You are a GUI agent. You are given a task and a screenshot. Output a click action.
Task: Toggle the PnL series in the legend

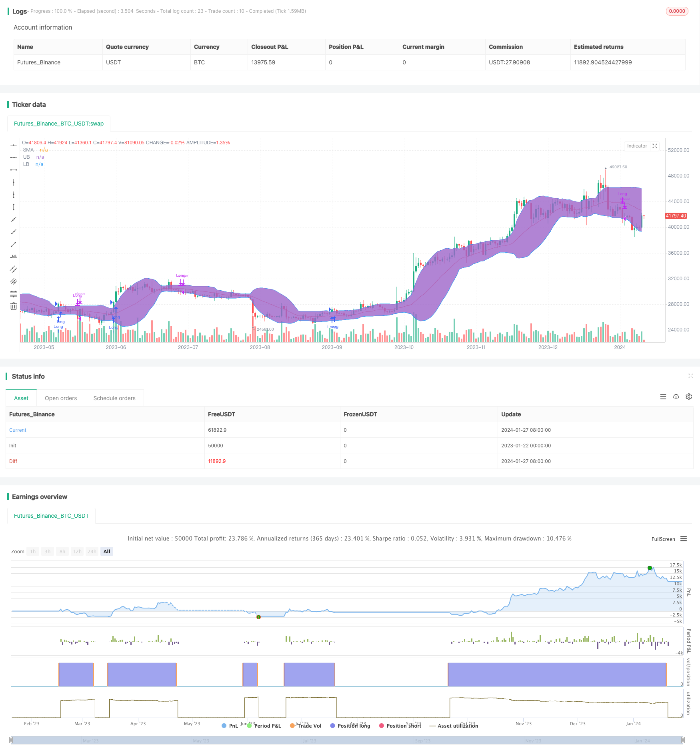point(230,726)
